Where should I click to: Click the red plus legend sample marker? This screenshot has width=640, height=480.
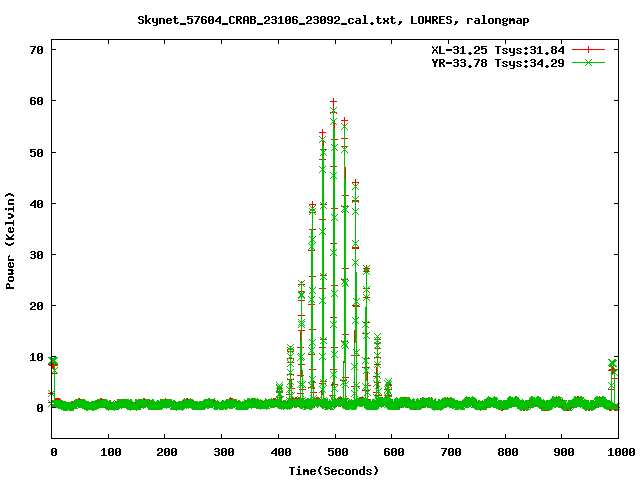point(588,50)
